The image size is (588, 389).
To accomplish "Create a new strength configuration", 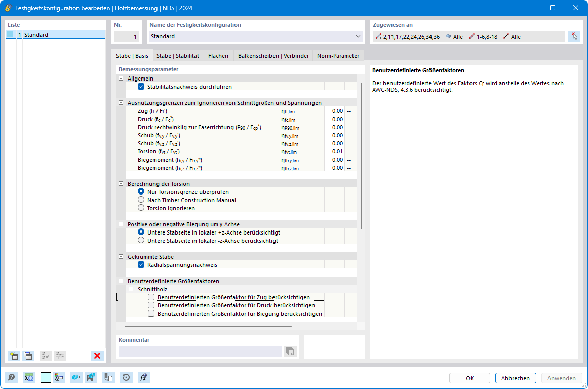I will pyautogui.click(x=14, y=356).
